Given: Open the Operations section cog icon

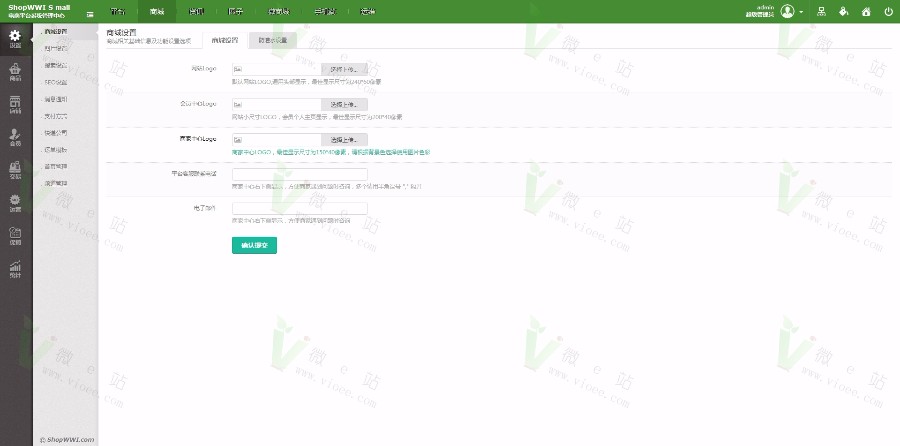Looking at the screenshot, I should click(x=15, y=203).
